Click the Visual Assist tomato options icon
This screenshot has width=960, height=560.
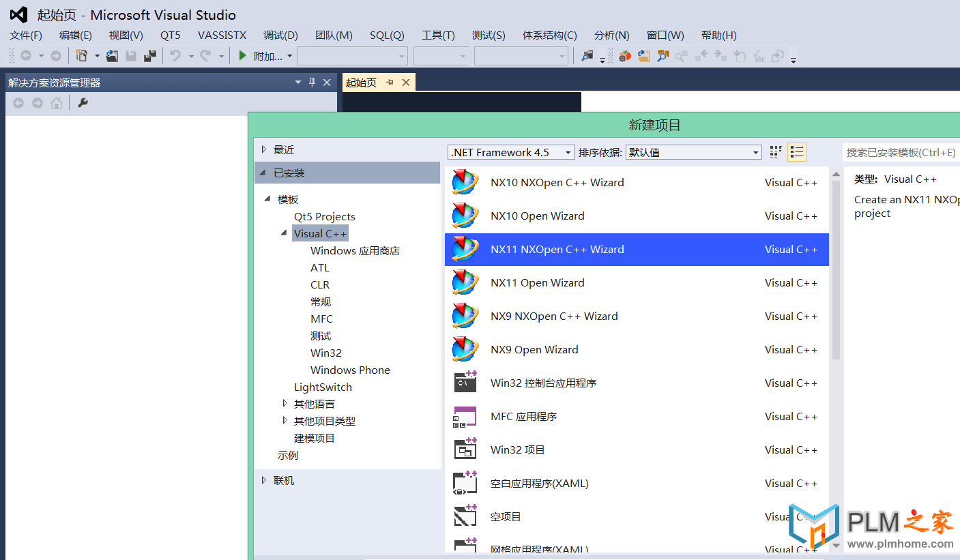coord(624,56)
